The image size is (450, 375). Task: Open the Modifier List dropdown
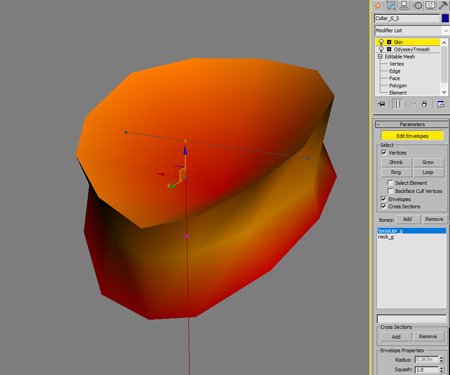coord(412,30)
